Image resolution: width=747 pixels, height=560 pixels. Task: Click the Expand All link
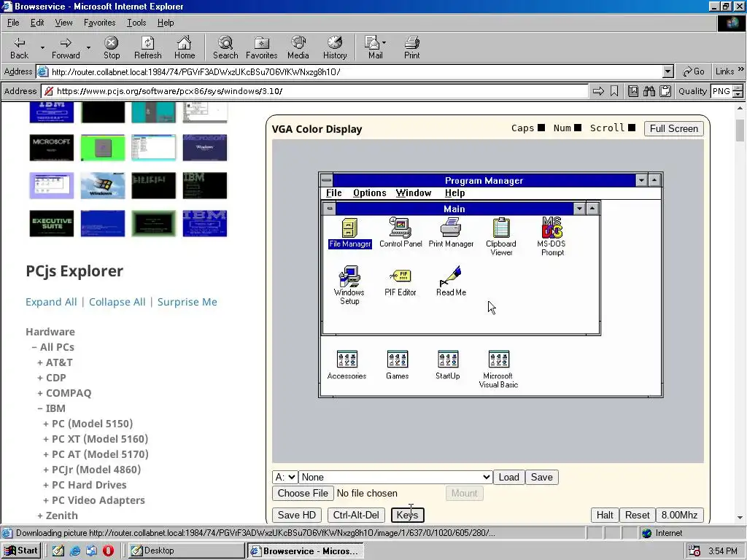pos(51,302)
